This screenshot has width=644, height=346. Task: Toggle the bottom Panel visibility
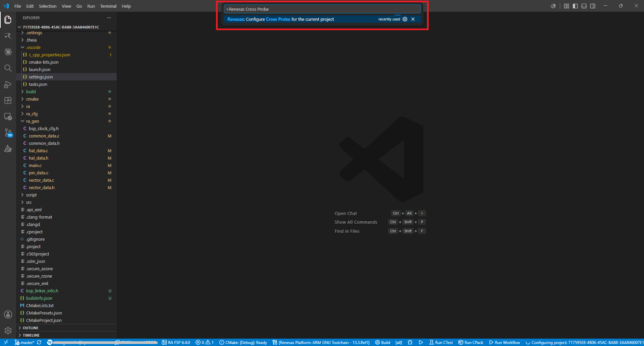point(584,6)
